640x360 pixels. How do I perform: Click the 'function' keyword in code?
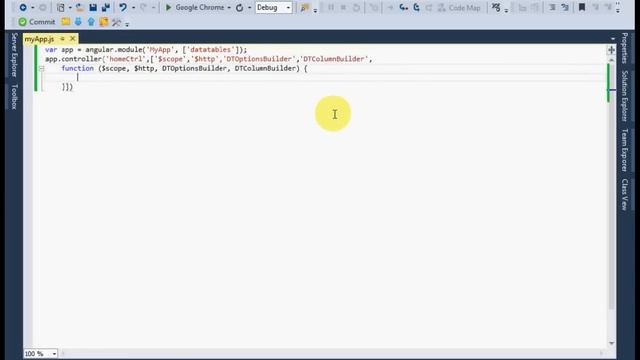[x=78, y=68]
